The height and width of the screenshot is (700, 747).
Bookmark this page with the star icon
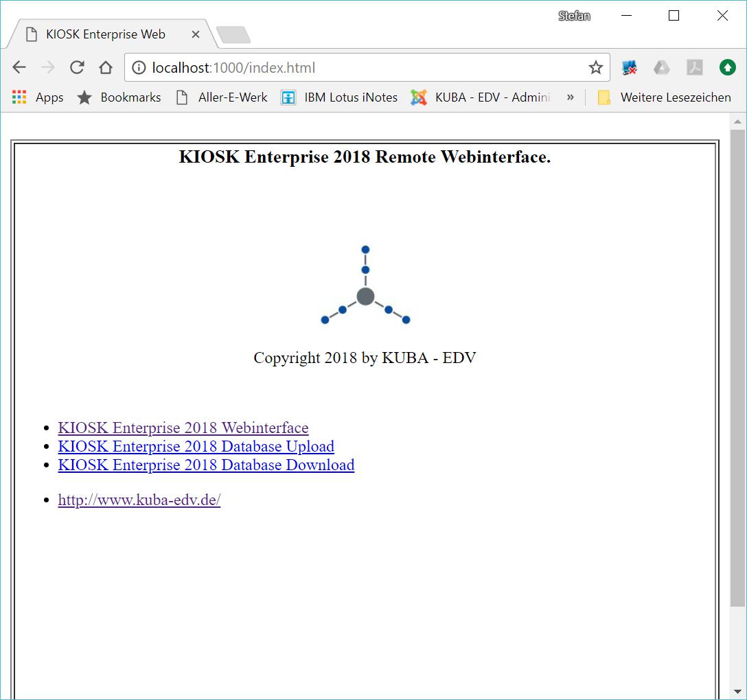click(x=595, y=68)
